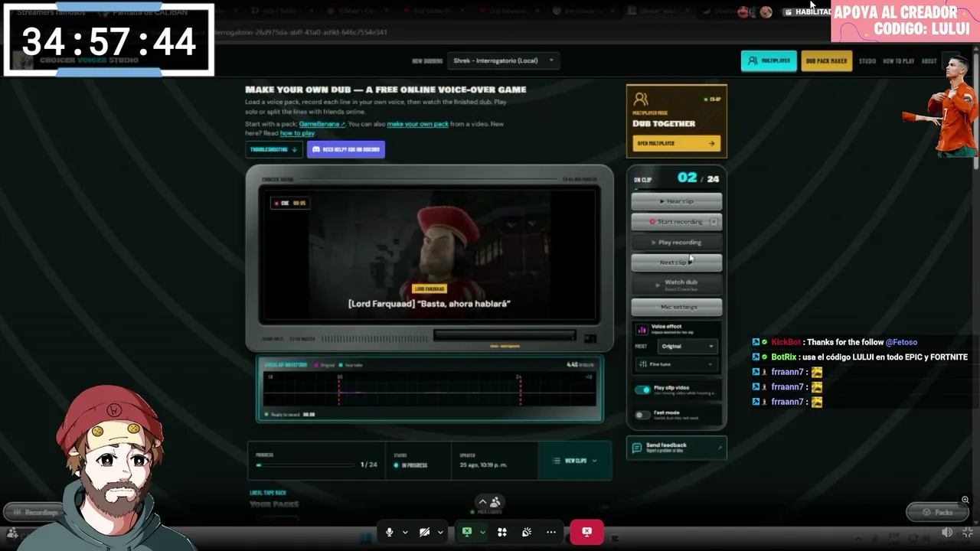Play back your recording
Screen dimensions: 980x551
pos(676,243)
